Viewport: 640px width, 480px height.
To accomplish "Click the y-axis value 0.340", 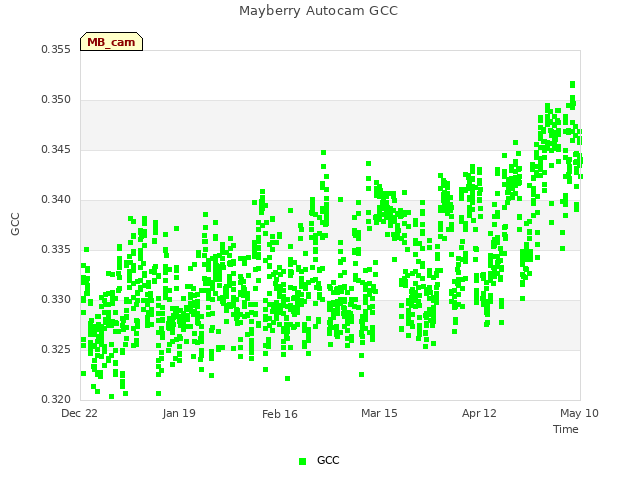I will tap(56, 200).
